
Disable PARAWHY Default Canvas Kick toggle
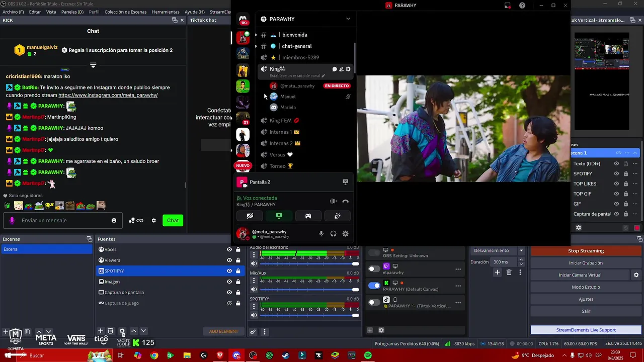[374, 286]
